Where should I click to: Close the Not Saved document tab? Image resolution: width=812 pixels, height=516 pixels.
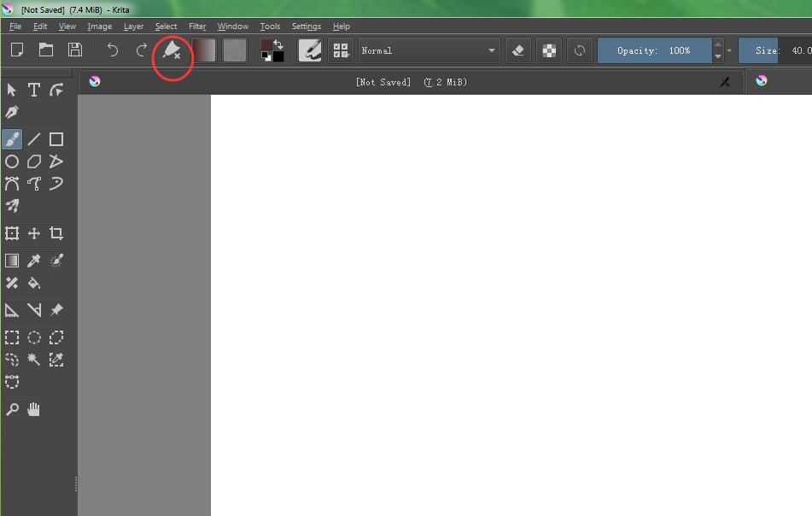[x=725, y=82]
